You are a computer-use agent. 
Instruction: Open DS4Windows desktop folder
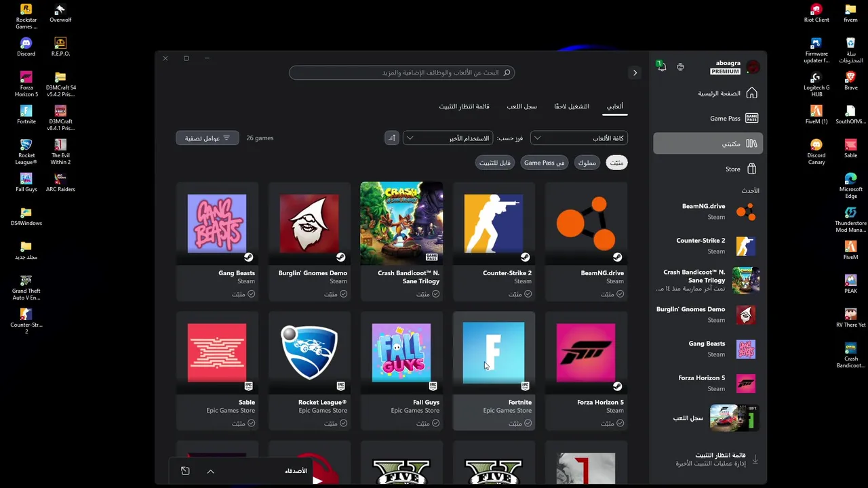pos(26,217)
